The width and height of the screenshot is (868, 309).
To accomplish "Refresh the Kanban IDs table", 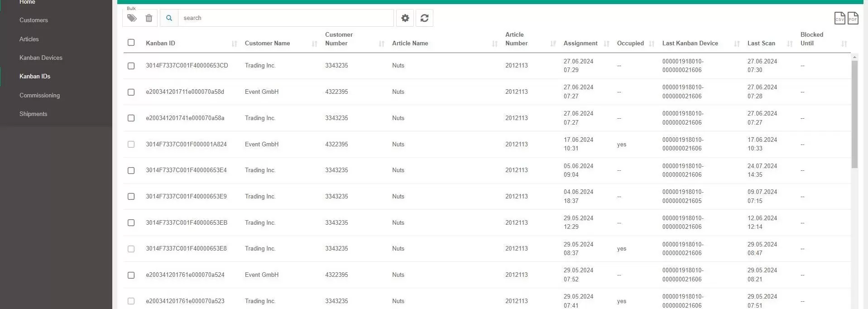I will pyautogui.click(x=424, y=18).
